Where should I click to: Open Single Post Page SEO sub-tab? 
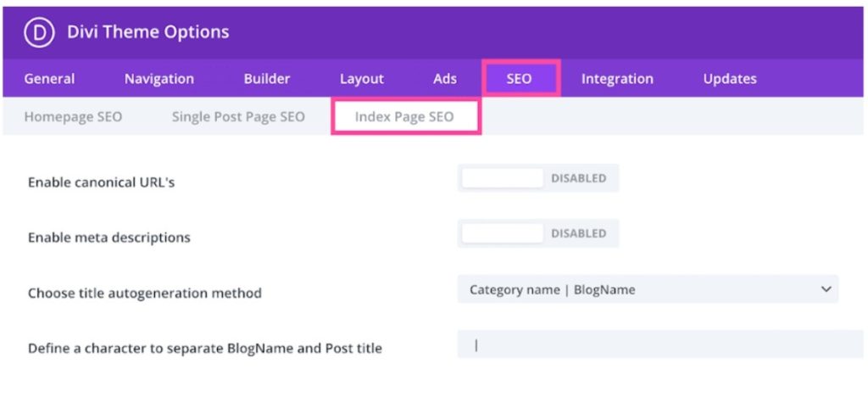tap(238, 117)
